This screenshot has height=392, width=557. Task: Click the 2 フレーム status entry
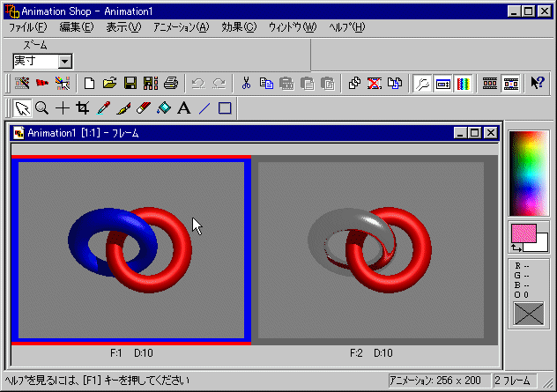[515, 381]
